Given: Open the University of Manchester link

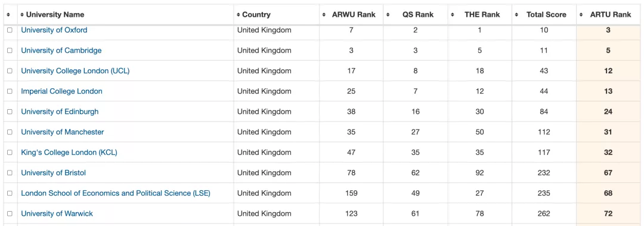Looking at the screenshot, I should pyautogui.click(x=63, y=132).
